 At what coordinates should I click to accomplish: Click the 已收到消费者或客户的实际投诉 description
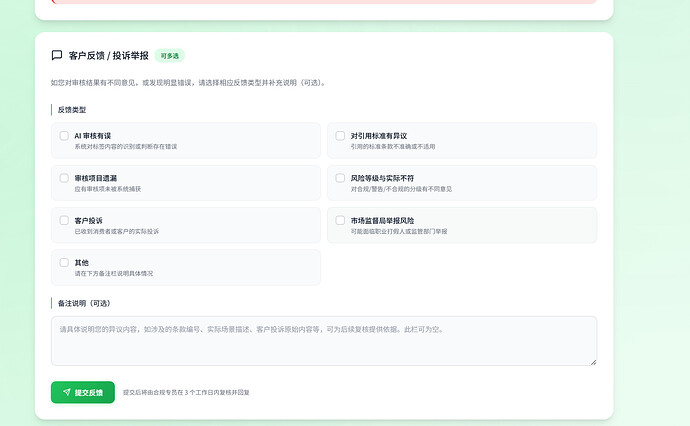[x=117, y=231]
